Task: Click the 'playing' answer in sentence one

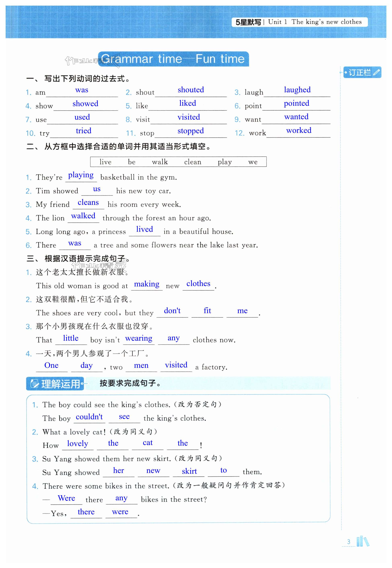Action: 81,175
